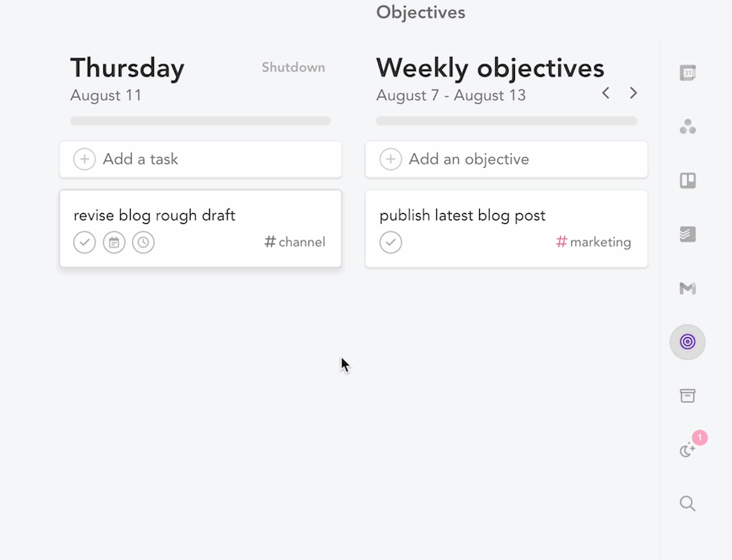Open the Trello integration icon

tap(687, 181)
